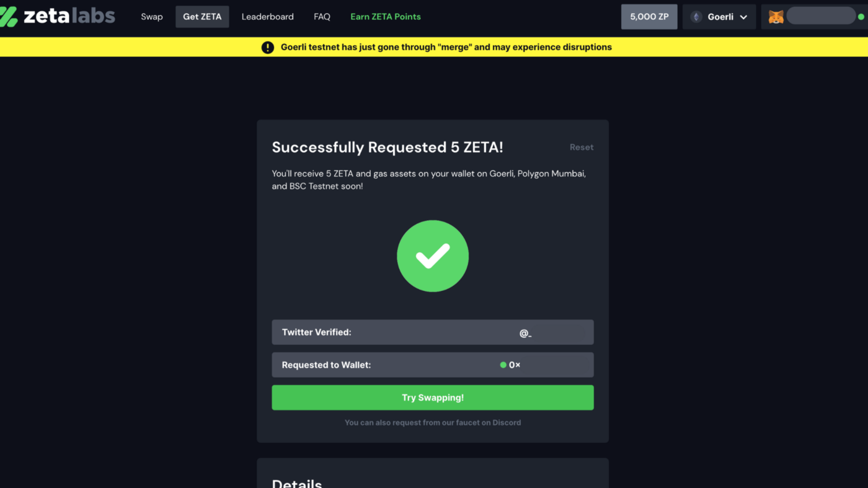This screenshot has width=868, height=488.
Task: Click the MetaMask fox wallet icon
Action: pyautogui.click(x=776, y=17)
